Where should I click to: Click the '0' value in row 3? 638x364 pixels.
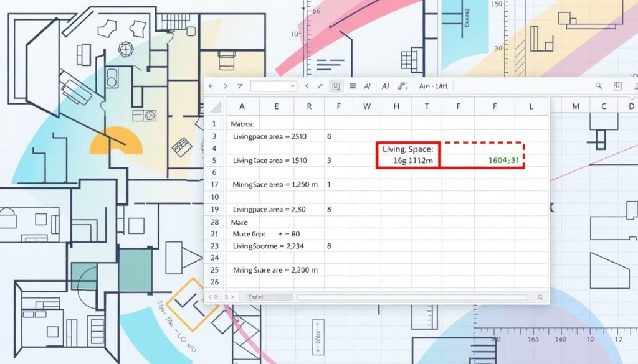[329, 136]
